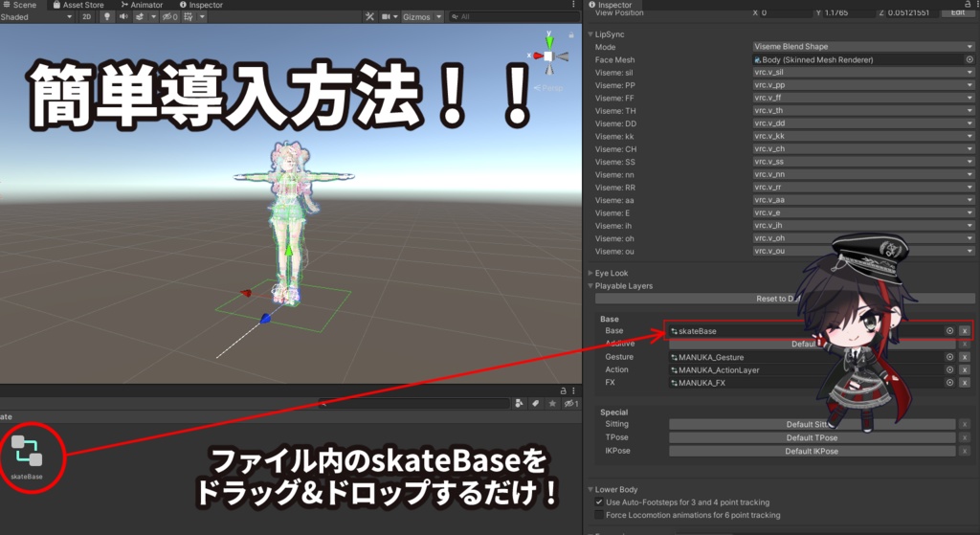Collapse the LipSync section
The width and height of the screenshot is (980, 535).
coord(590,34)
